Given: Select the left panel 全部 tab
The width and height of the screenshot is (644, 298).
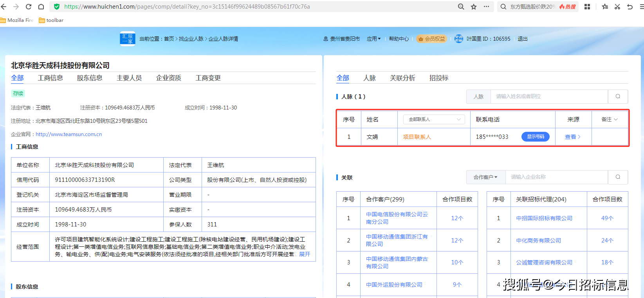Looking at the screenshot, I should (x=17, y=78).
